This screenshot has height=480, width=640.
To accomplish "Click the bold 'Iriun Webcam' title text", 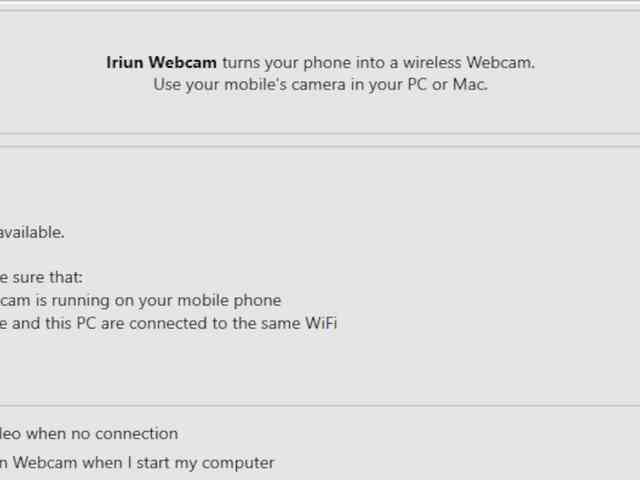I will (161, 63).
